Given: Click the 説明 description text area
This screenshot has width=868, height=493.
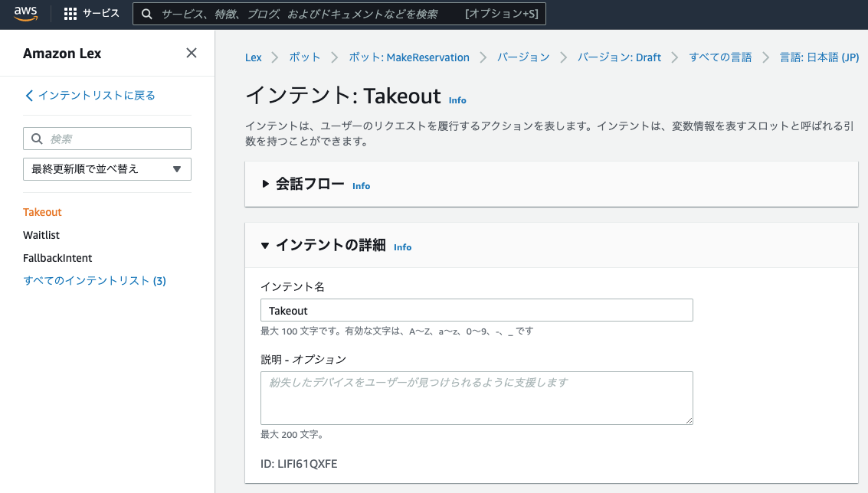Looking at the screenshot, I should (477, 398).
